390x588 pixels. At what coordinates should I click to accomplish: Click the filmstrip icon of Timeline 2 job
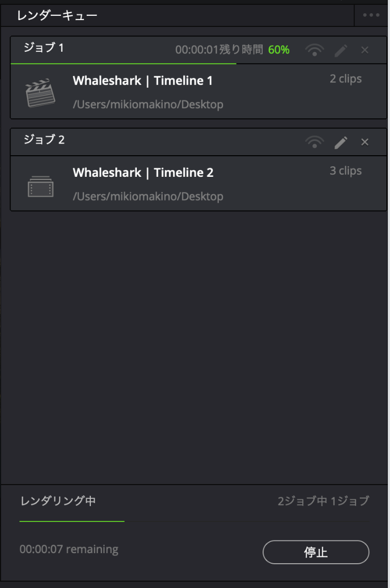(x=40, y=186)
